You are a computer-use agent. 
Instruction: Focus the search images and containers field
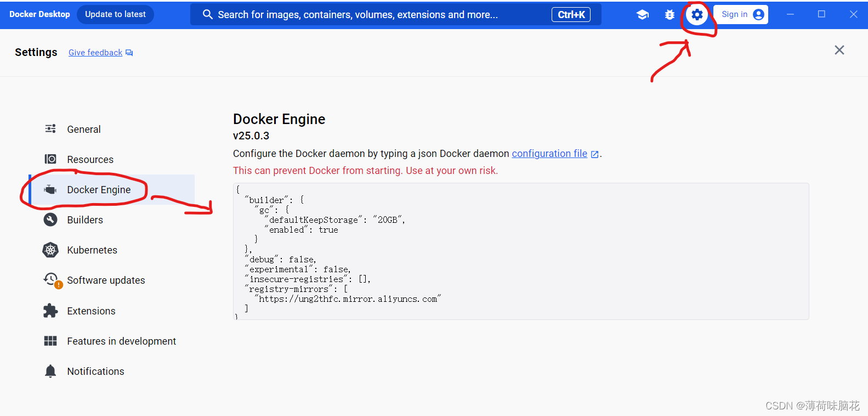coord(395,14)
